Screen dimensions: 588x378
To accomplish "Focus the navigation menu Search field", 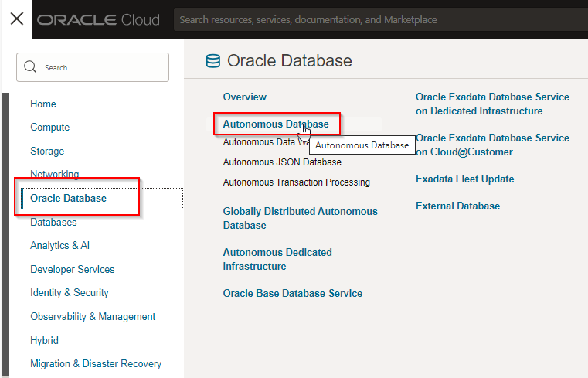I will (93, 67).
